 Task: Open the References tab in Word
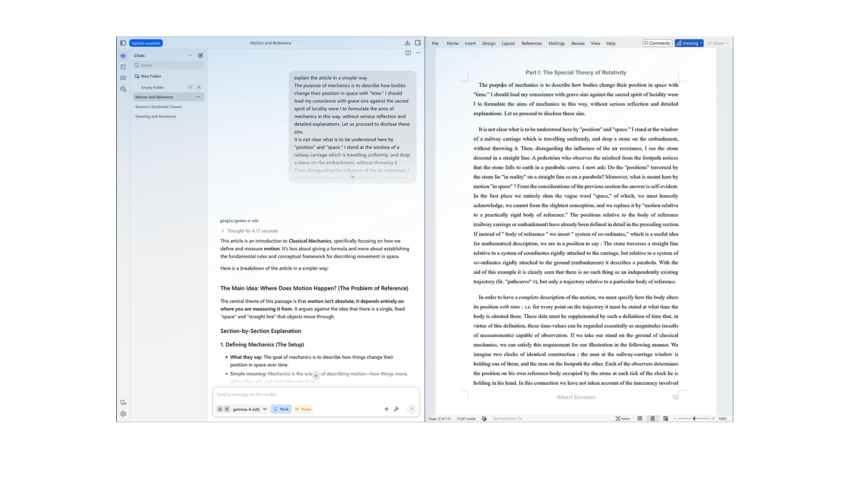(532, 44)
